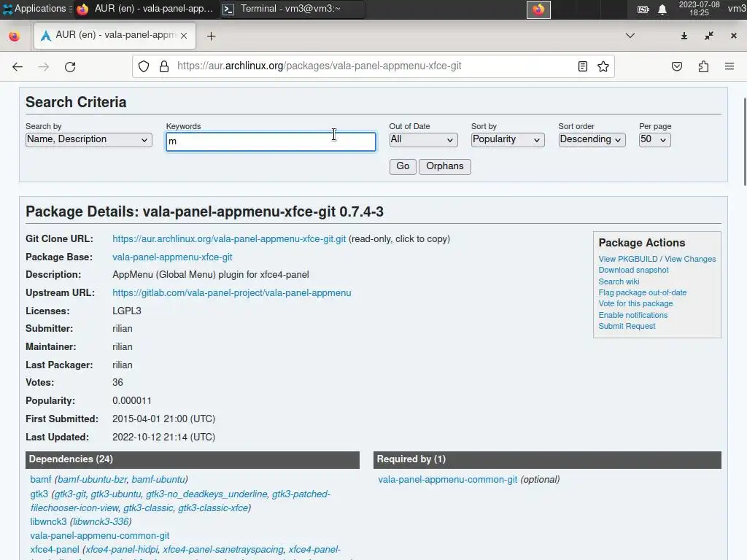Open the gtk3 dependency link
747x560 pixels.
(39, 494)
